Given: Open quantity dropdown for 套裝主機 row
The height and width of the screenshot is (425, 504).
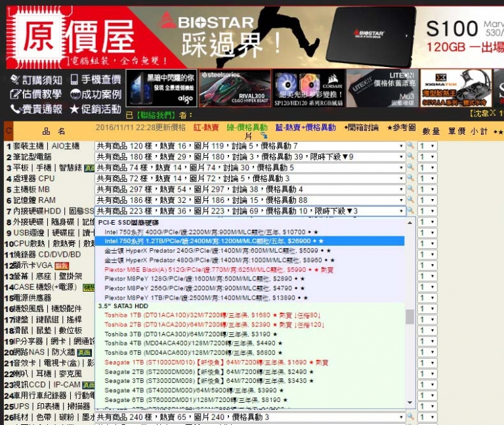Looking at the screenshot, I should point(427,146).
